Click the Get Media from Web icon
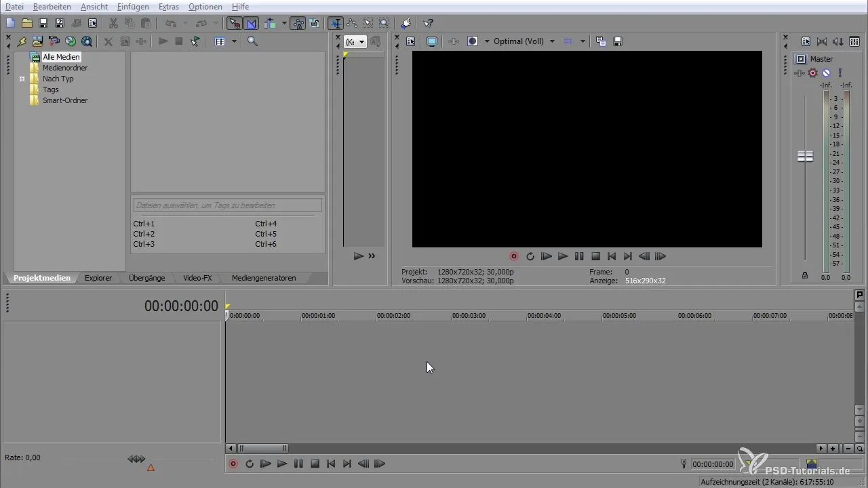 (x=87, y=41)
